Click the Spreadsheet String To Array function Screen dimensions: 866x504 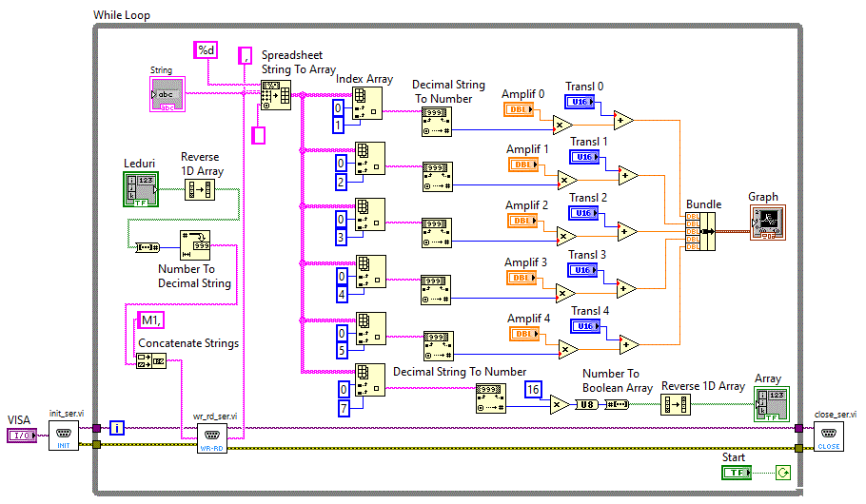[276, 95]
